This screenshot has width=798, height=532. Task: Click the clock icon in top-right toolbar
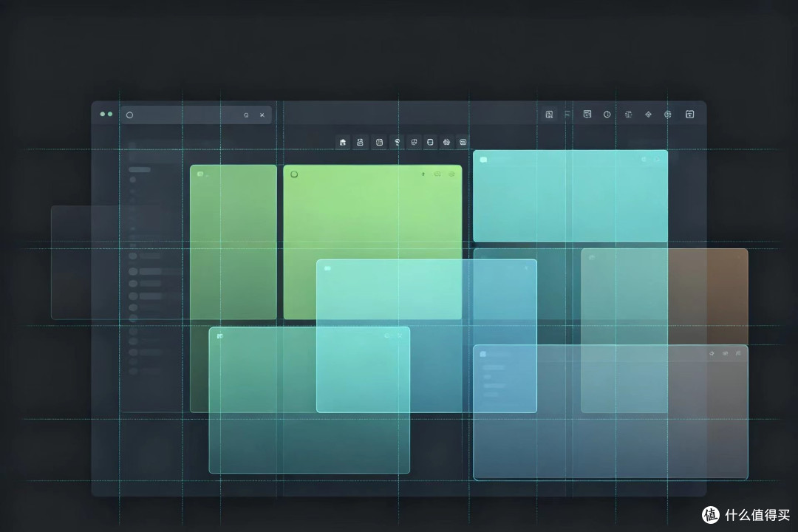[x=607, y=115]
